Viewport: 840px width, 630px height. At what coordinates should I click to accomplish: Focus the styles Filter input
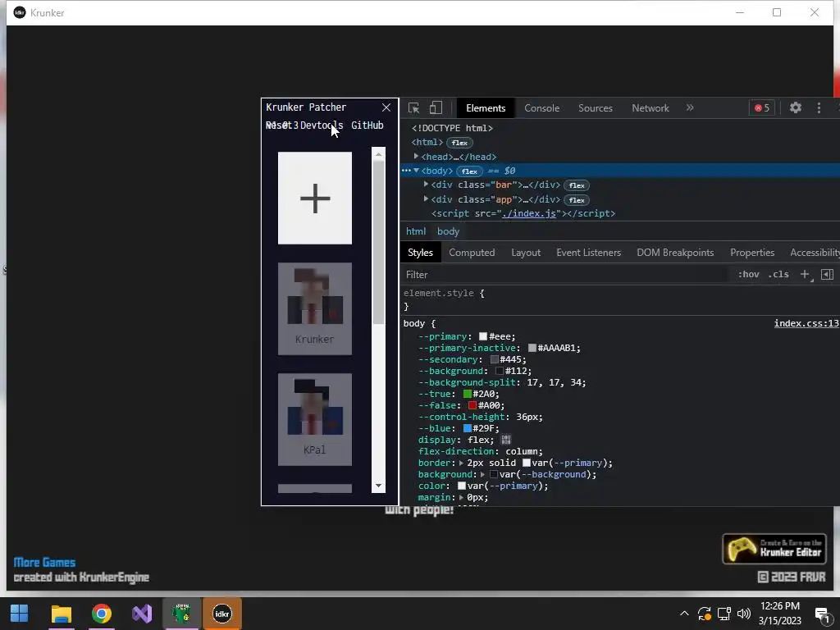click(565, 274)
